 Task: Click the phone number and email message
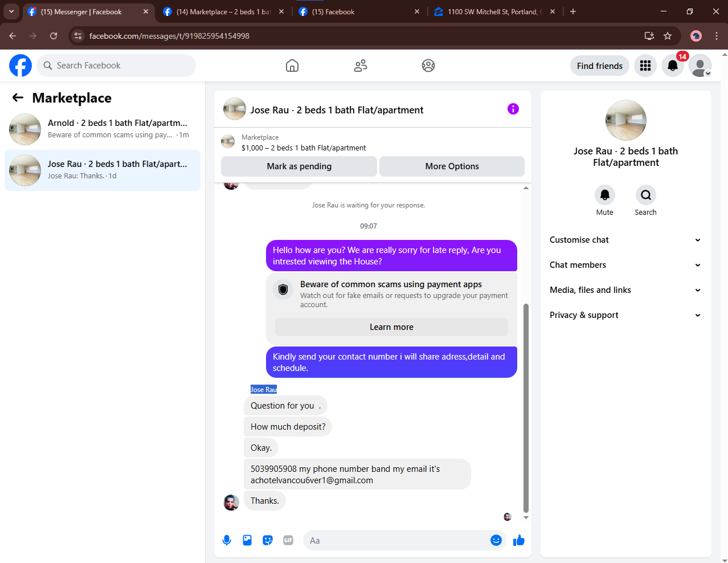(357, 474)
